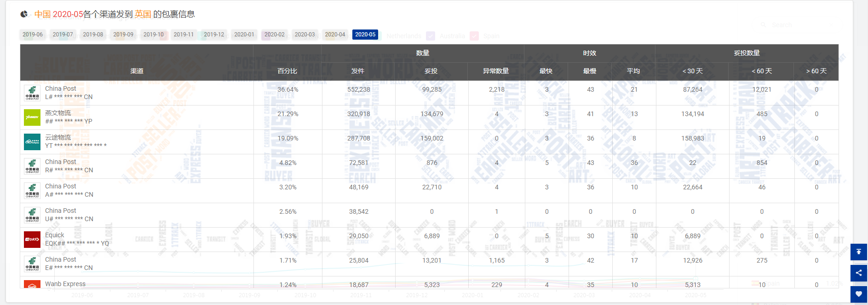
Task: Click the 渠道 column header
Action: [x=137, y=71]
